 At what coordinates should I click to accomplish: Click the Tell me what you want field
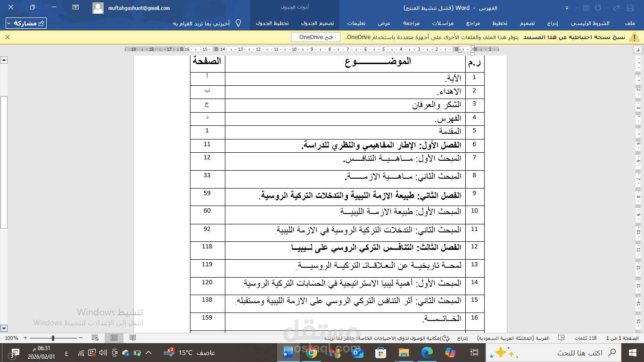(201, 23)
